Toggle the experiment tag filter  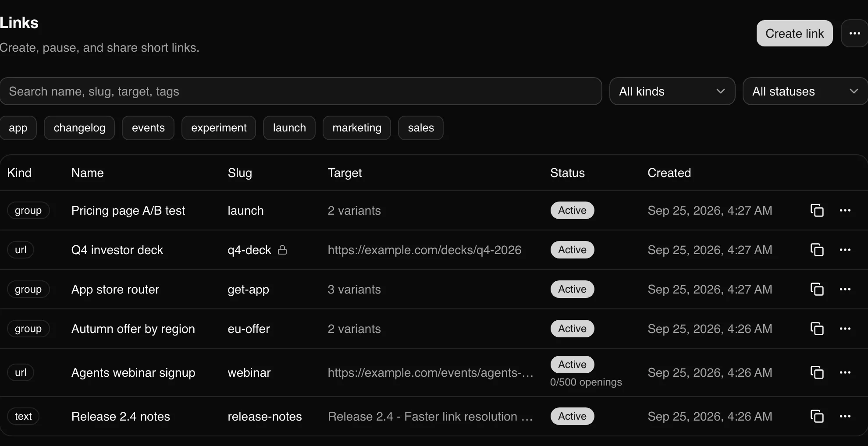[x=219, y=128]
